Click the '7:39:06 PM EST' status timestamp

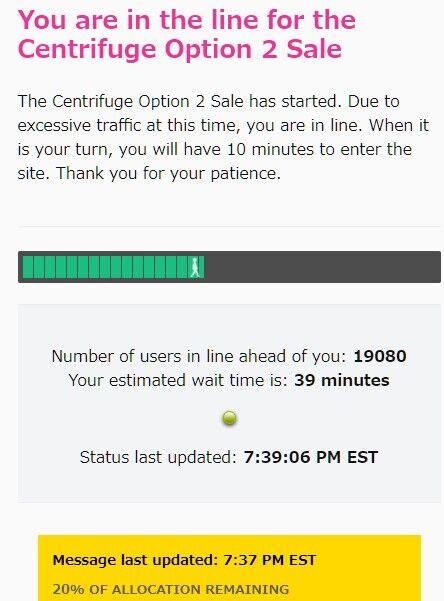tap(311, 457)
